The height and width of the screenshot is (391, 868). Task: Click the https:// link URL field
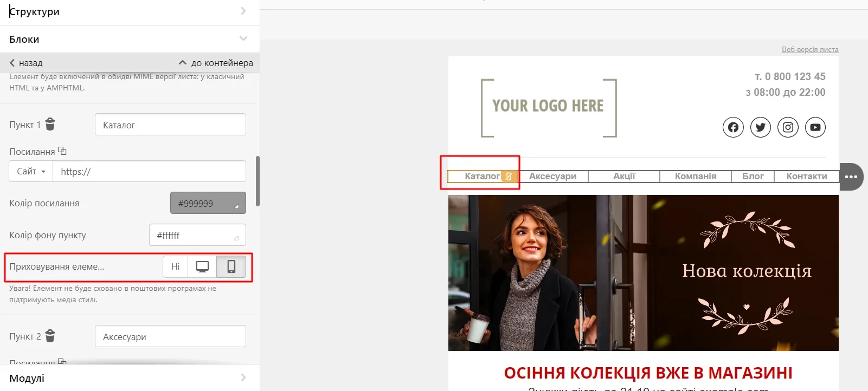[149, 171]
